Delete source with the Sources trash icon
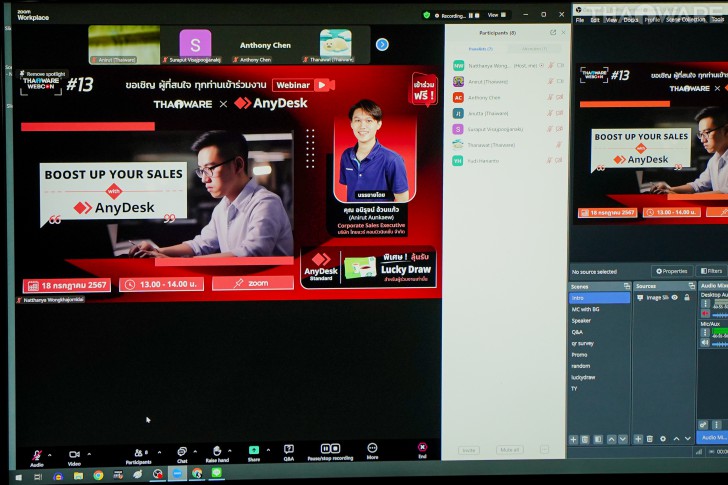The width and height of the screenshot is (728, 485). click(650, 439)
